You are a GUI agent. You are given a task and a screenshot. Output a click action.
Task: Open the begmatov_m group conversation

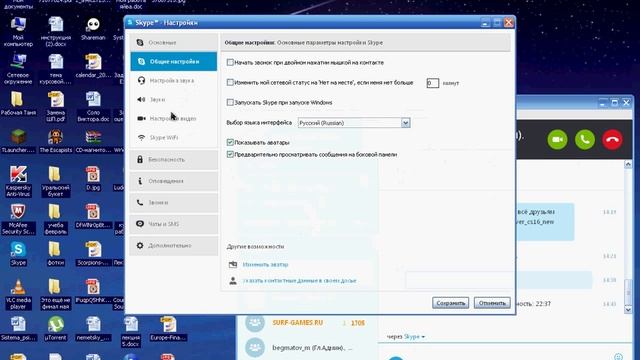click(x=307, y=348)
